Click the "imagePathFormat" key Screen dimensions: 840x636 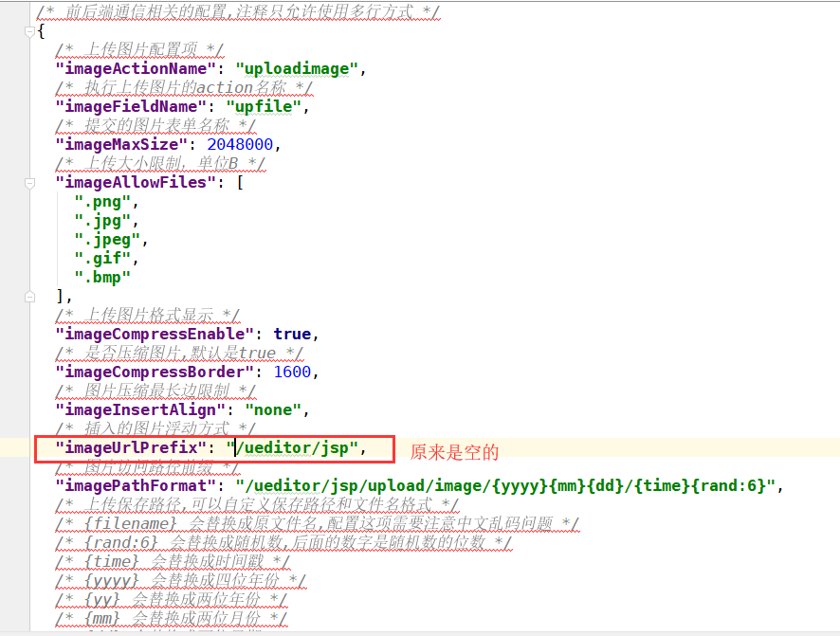tap(137, 485)
